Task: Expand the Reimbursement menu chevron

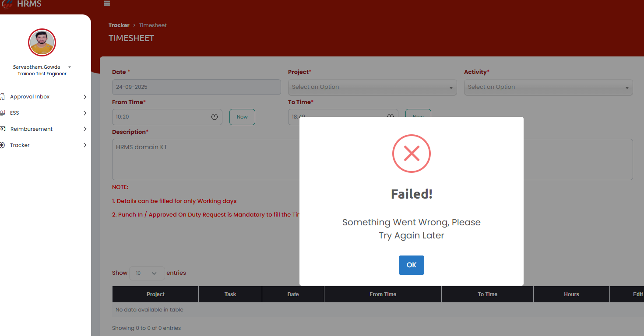Action: tap(85, 129)
